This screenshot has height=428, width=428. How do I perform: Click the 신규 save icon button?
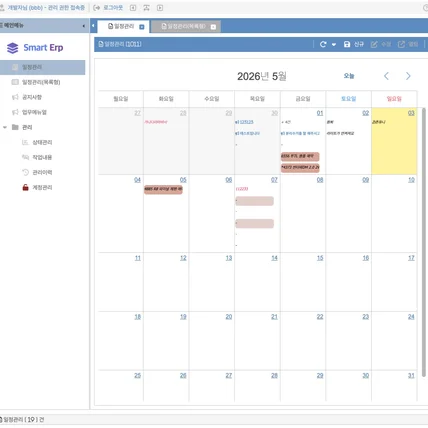tap(347, 44)
